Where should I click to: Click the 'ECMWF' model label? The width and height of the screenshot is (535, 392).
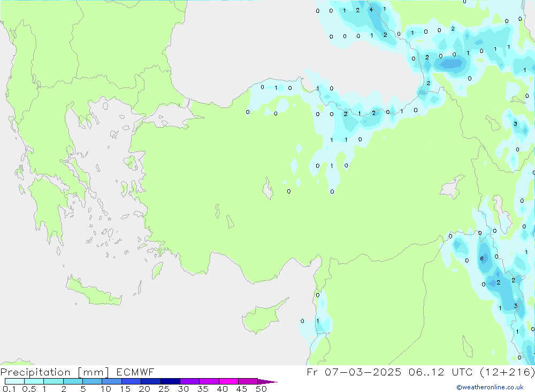[x=135, y=372]
